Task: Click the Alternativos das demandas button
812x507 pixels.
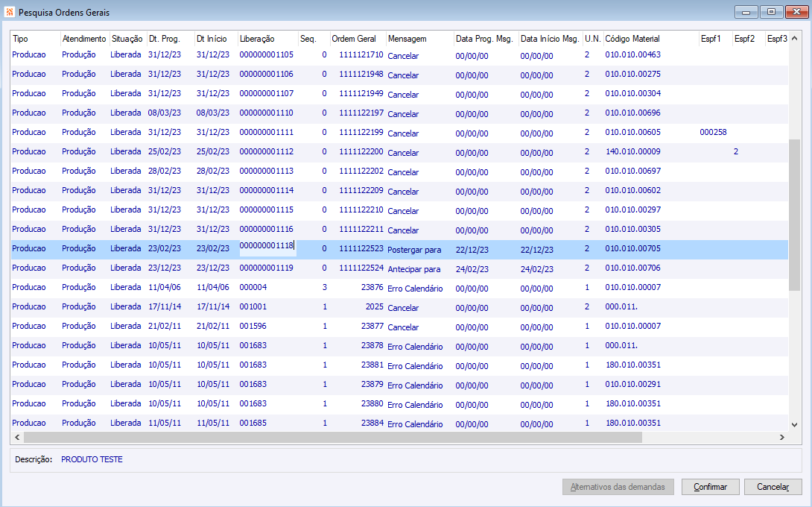Action: (618, 487)
